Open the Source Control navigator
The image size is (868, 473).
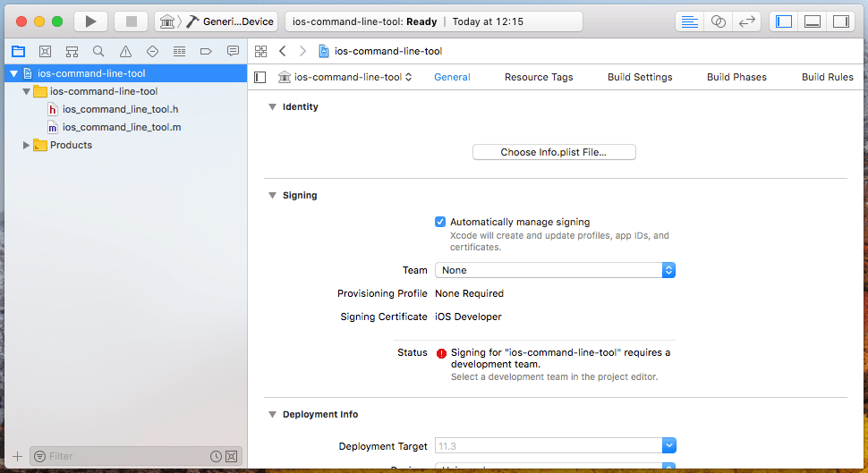click(x=46, y=52)
